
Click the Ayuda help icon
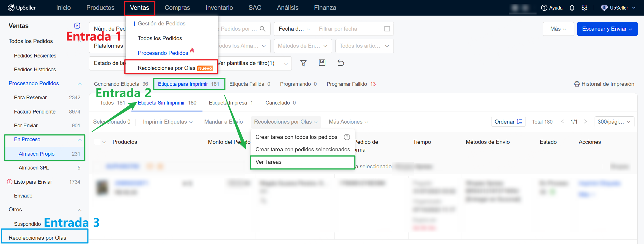tap(544, 8)
